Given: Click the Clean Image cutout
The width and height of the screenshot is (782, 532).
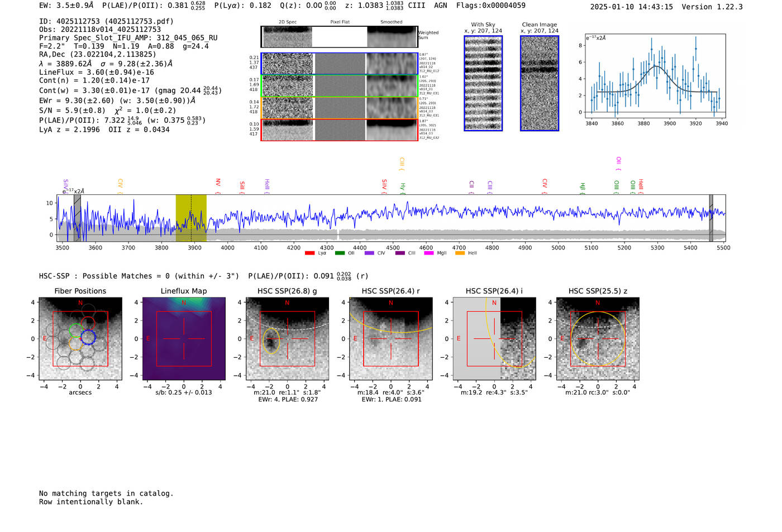Looking at the screenshot, I should point(540,83).
